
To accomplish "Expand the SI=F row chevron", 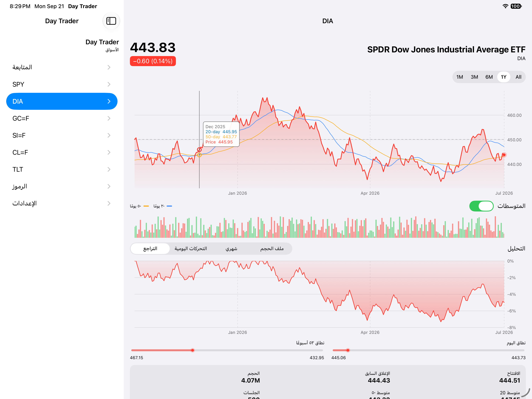I will (109, 135).
